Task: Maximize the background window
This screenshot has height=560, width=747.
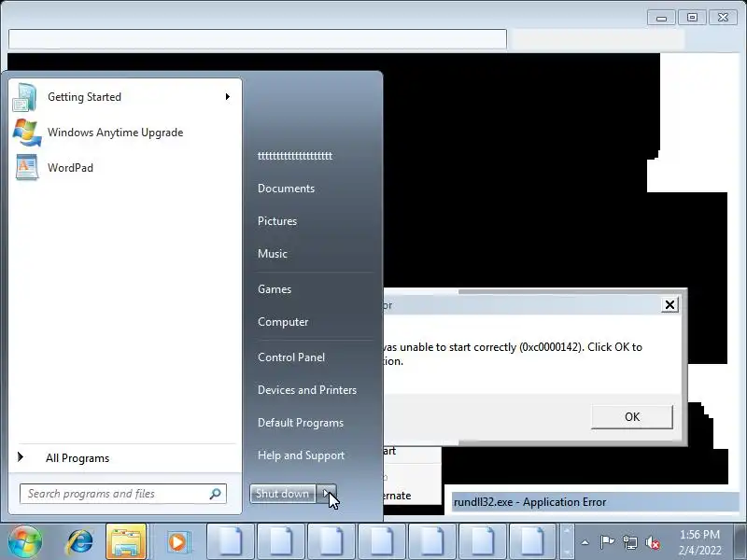Action: click(x=692, y=18)
